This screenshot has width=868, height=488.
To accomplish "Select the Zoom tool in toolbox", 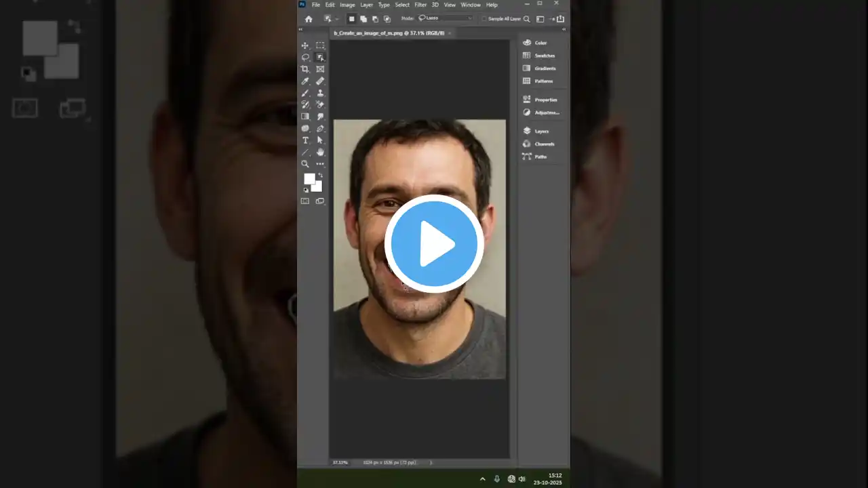I will (x=305, y=164).
